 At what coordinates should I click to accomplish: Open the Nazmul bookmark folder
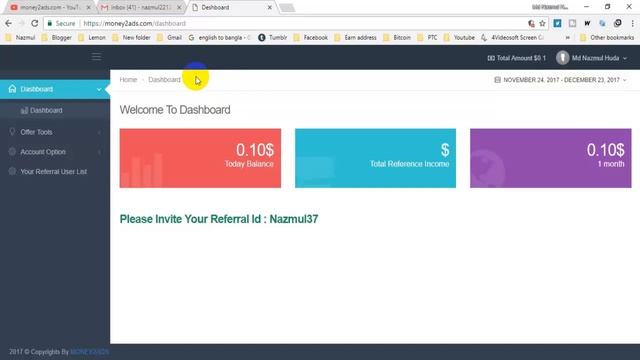[20, 38]
